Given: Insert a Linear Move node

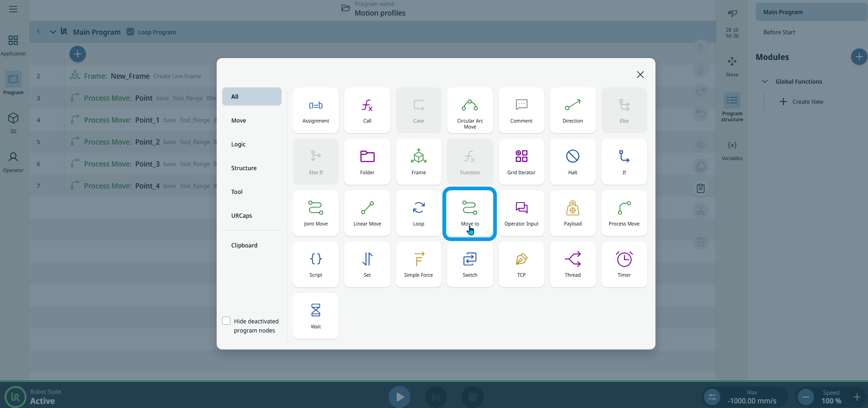Looking at the screenshot, I should pos(367,213).
